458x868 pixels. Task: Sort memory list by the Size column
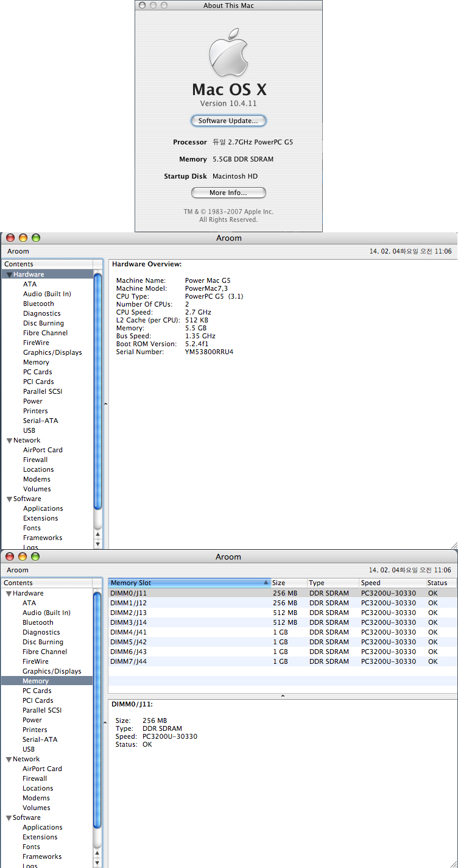287,583
